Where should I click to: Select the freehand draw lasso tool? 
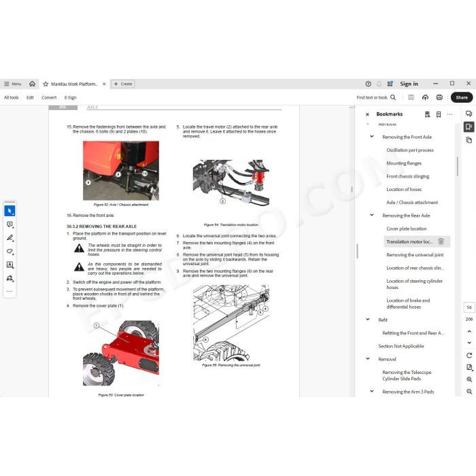10,251
